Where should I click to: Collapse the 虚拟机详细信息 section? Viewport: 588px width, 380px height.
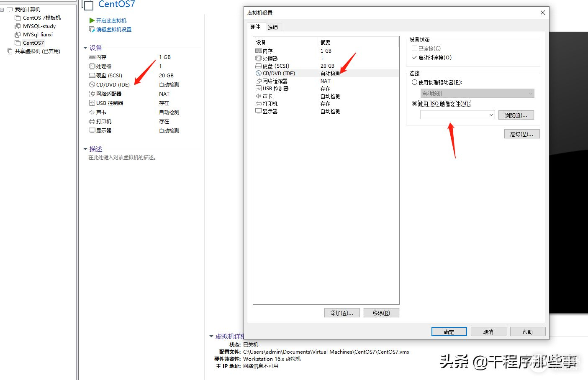pyautogui.click(x=211, y=336)
